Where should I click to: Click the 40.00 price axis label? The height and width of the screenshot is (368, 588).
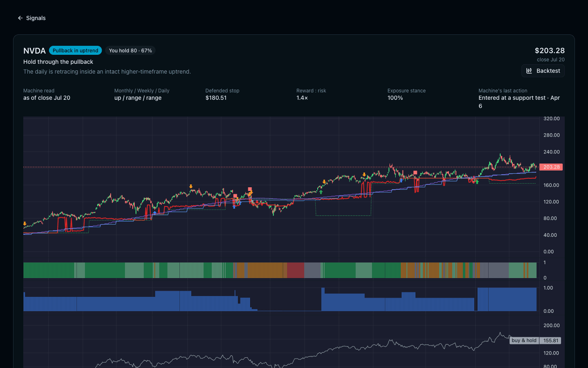[x=550, y=235]
